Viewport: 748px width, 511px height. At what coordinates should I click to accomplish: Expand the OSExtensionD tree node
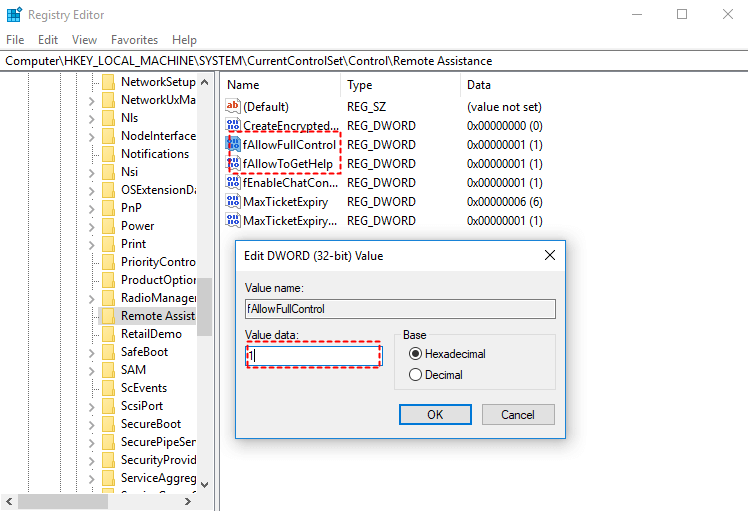pyautogui.click(x=92, y=191)
